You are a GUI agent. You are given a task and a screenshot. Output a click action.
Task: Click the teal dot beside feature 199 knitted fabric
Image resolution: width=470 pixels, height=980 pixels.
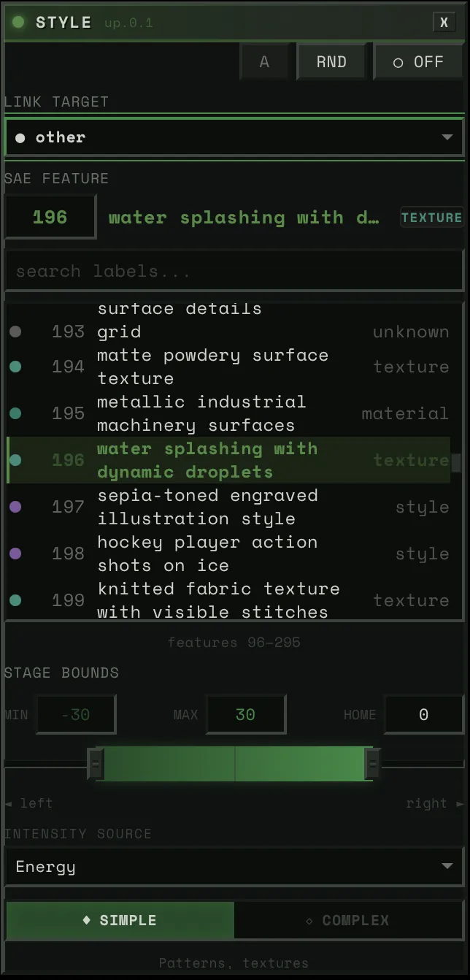click(x=16, y=600)
